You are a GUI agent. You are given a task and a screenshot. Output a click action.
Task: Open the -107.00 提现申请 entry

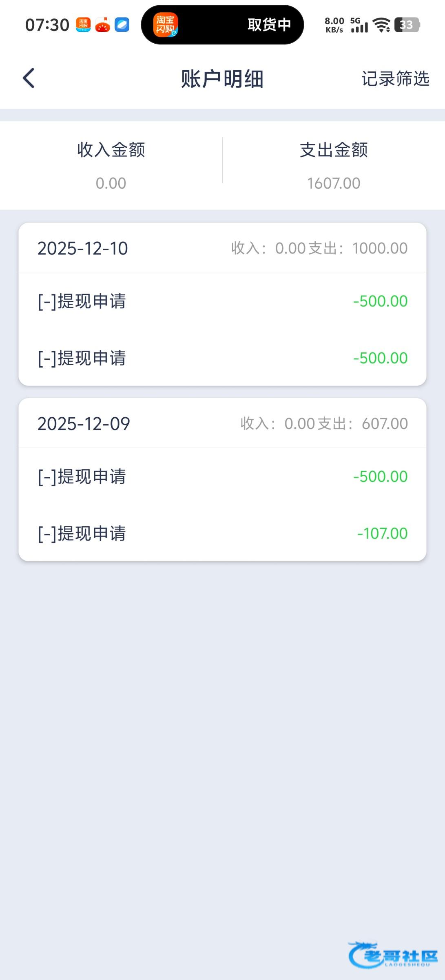point(222,533)
